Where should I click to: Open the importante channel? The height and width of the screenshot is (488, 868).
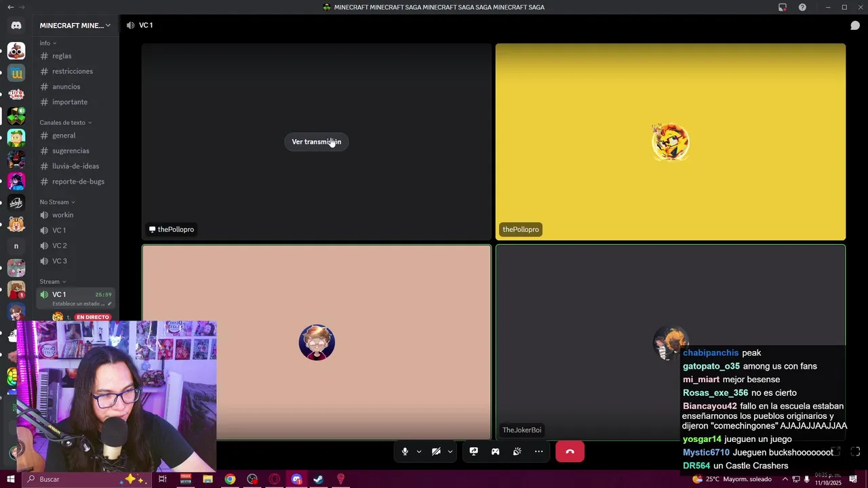[76, 102]
